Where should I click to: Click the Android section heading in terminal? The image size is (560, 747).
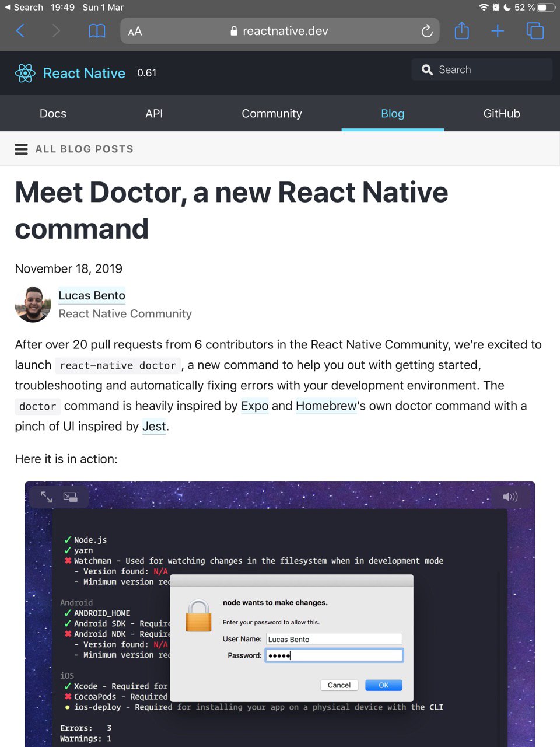pos(76,602)
